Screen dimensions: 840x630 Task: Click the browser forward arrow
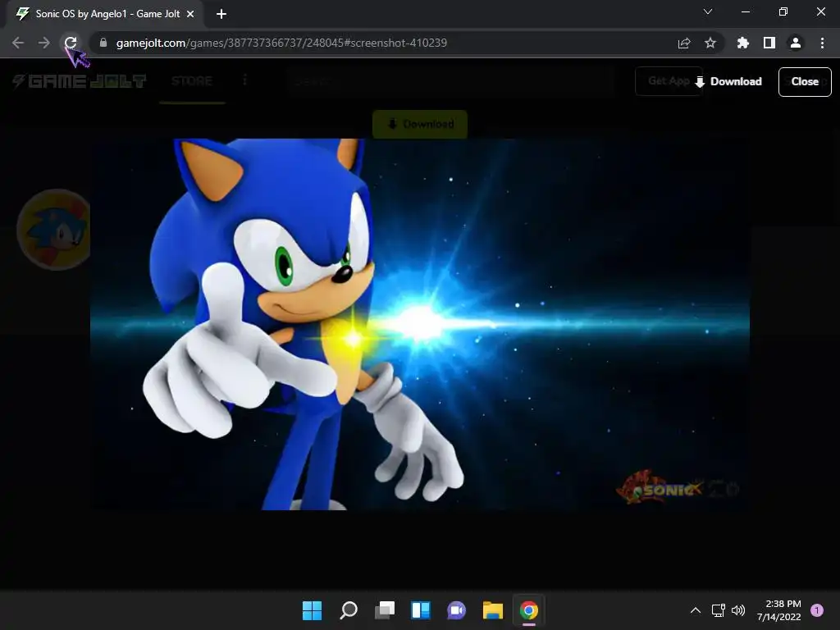44,43
